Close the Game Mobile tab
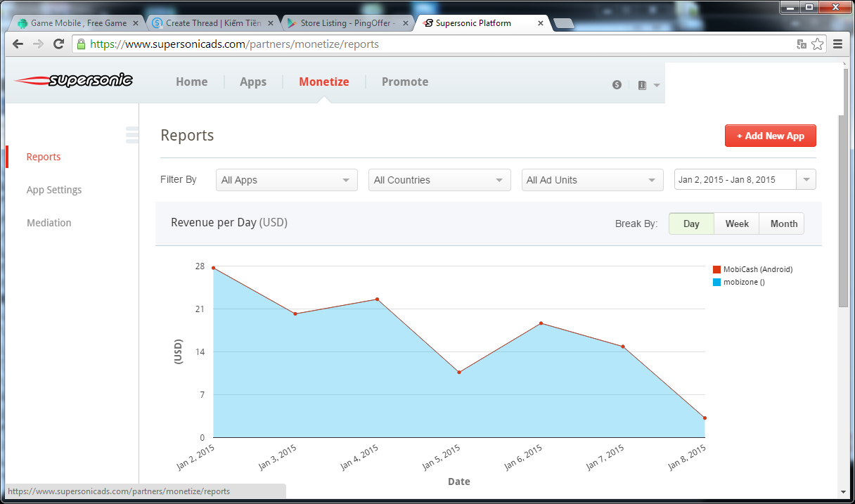 pos(136,23)
